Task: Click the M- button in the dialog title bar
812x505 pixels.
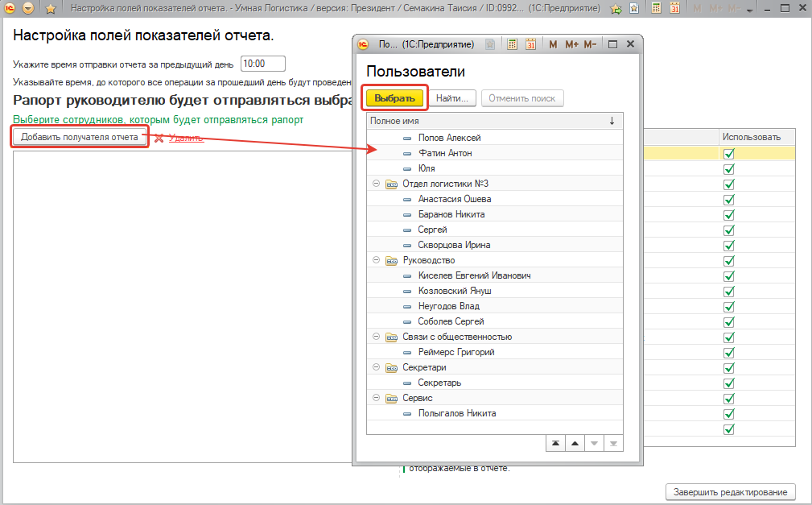Action: click(591, 44)
